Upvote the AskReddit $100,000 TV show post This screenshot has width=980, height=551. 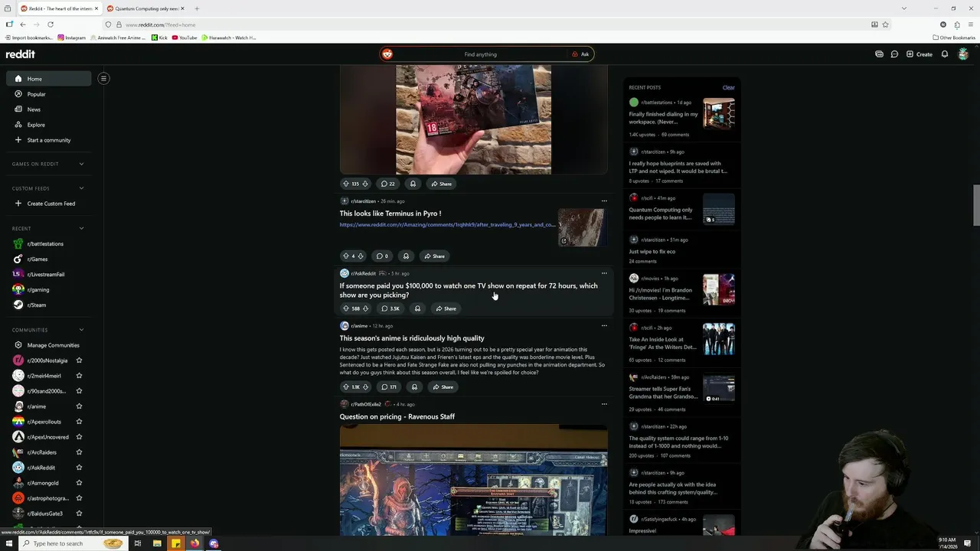[345, 308]
